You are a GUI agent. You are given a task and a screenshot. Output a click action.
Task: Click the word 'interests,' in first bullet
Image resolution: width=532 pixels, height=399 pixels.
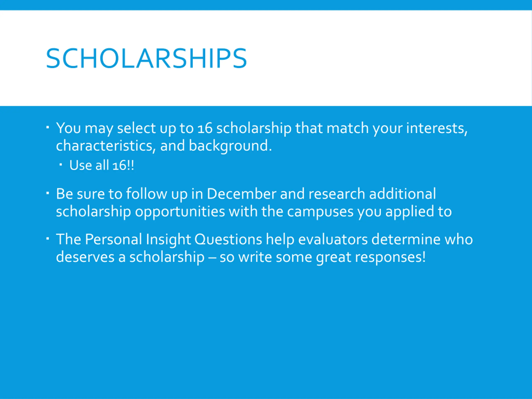click(437, 128)
